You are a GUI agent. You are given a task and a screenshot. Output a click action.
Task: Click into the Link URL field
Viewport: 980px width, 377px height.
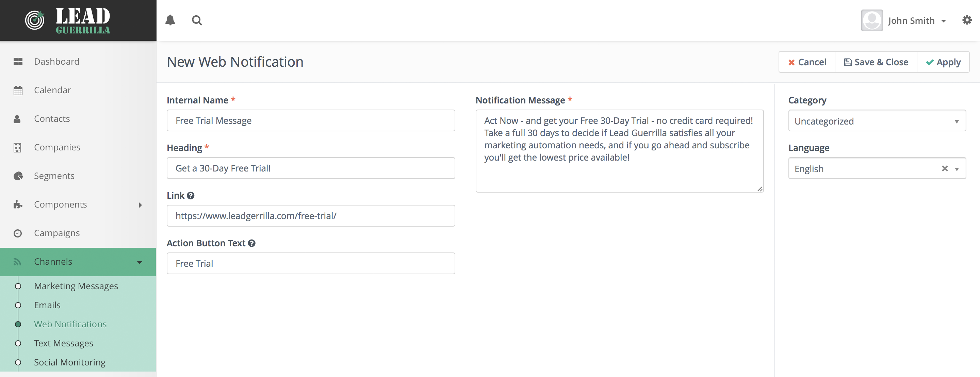(x=311, y=216)
